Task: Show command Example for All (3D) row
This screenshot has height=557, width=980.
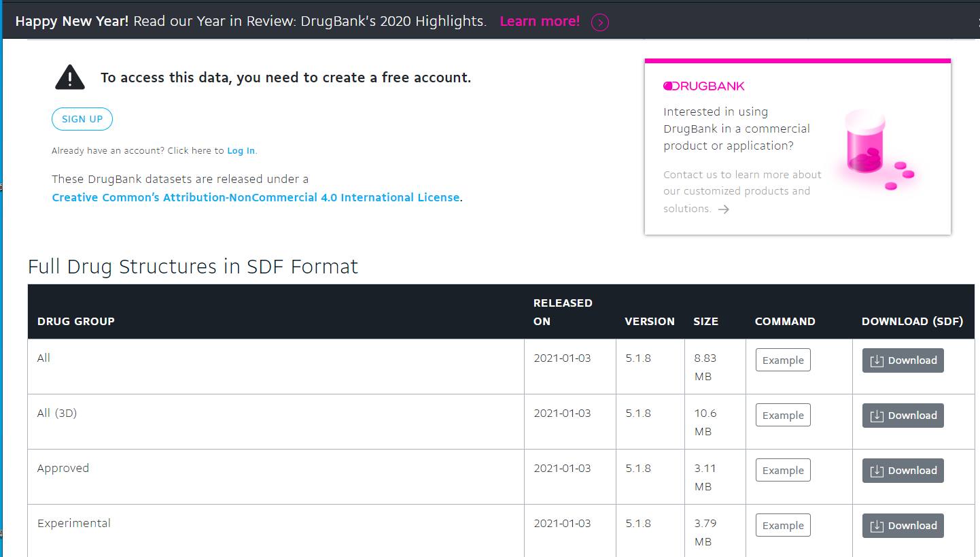Action: tap(783, 416)
